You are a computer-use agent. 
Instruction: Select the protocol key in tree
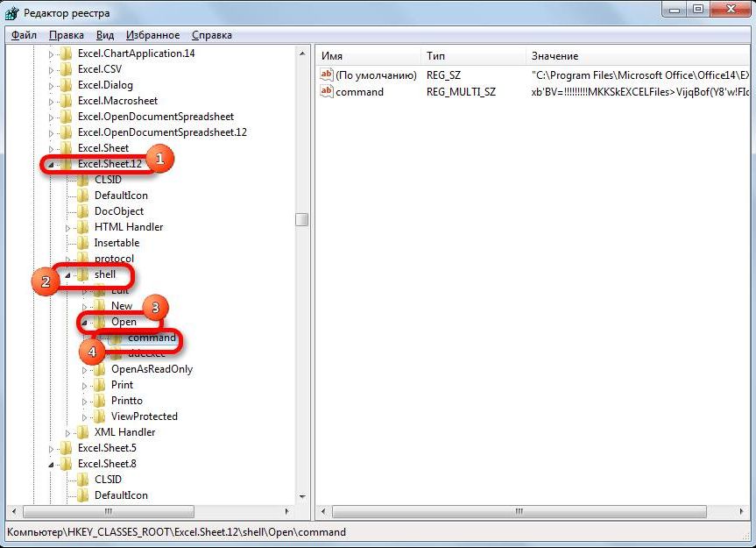coord(114,259)
